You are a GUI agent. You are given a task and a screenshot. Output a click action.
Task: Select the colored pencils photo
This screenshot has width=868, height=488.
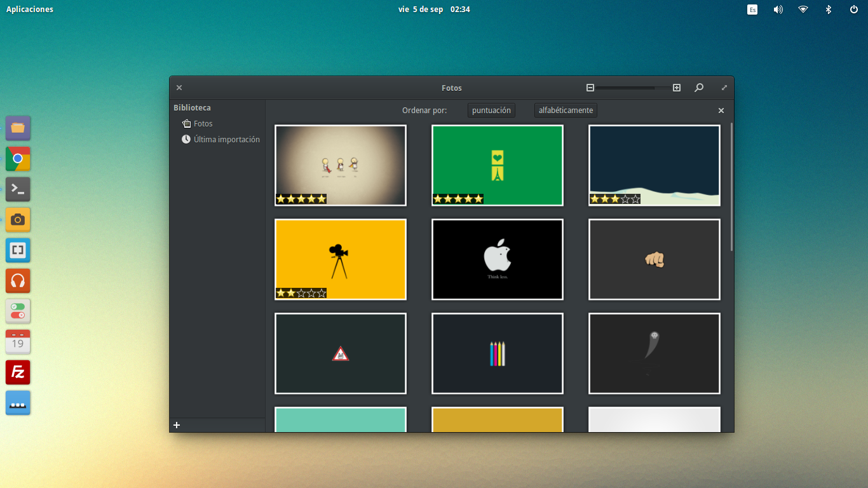[498, 353]
